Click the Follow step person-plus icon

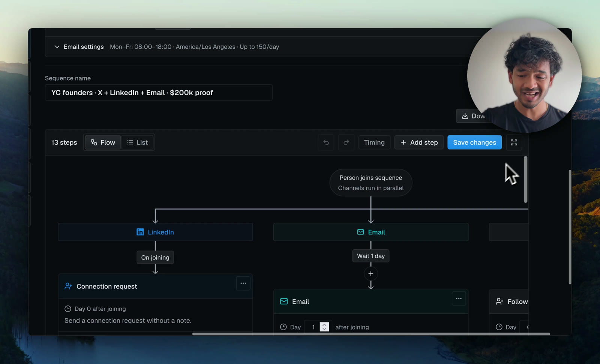pyautogui.click(x=499, y=302)
